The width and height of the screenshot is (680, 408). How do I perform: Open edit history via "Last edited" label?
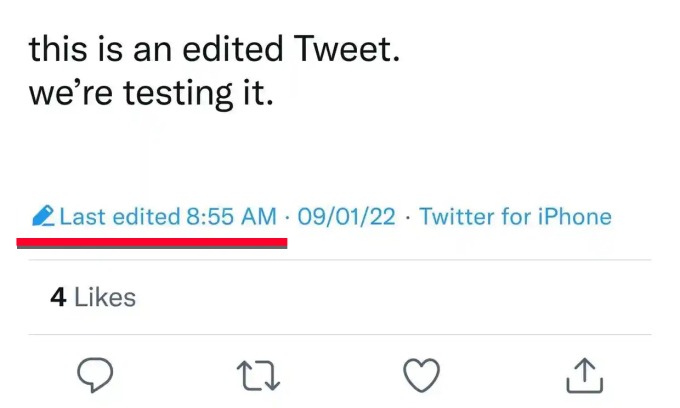[x=120, y=217]
